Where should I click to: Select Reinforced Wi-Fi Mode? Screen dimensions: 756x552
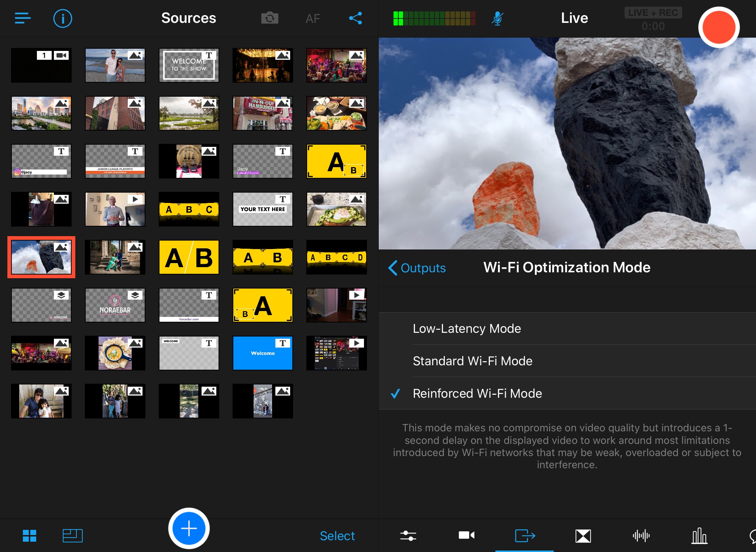[x=567, y=393]
